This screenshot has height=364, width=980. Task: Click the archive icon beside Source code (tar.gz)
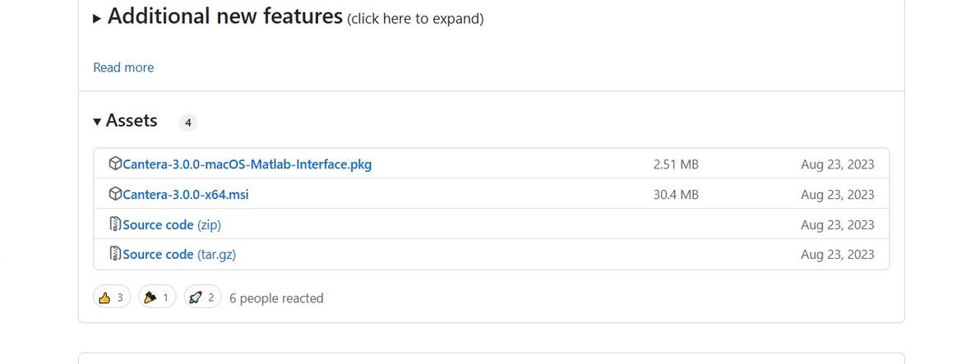click(x=115, y=254)
